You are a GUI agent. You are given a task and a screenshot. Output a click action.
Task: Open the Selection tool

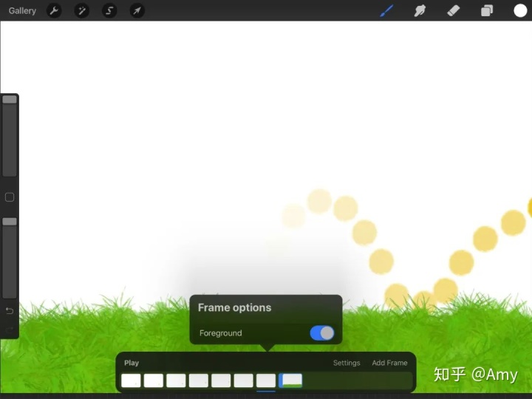coord(109,11)
